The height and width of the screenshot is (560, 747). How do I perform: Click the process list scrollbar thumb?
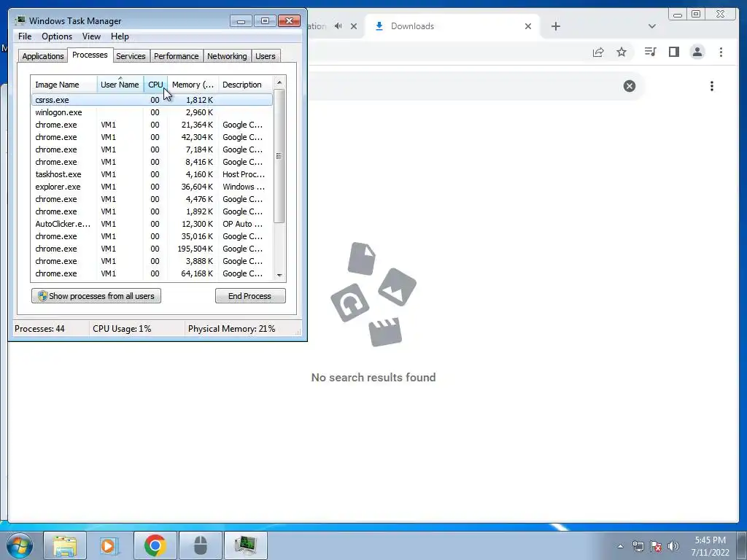[x=279, y=156]
